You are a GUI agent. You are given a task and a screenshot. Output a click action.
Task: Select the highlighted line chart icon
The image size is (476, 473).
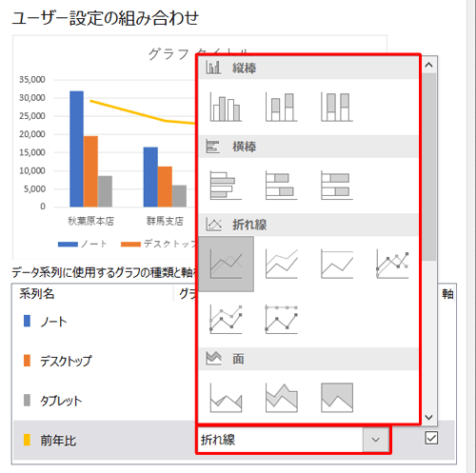226,264
